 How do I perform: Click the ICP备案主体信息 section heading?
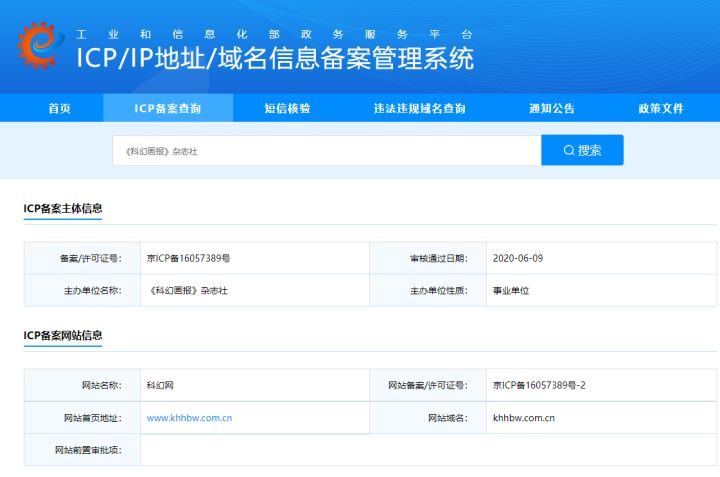tap(63, 209)
